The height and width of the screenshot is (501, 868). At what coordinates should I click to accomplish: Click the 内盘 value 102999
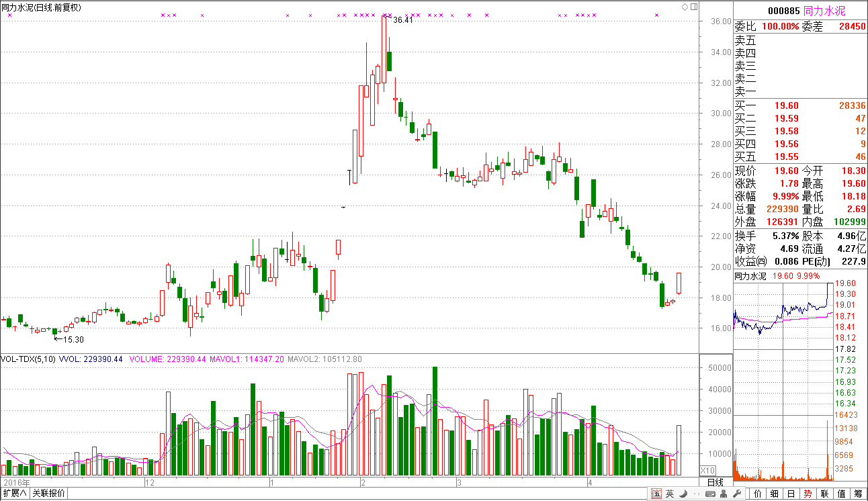pyautogui.click(x=850, y=222)
